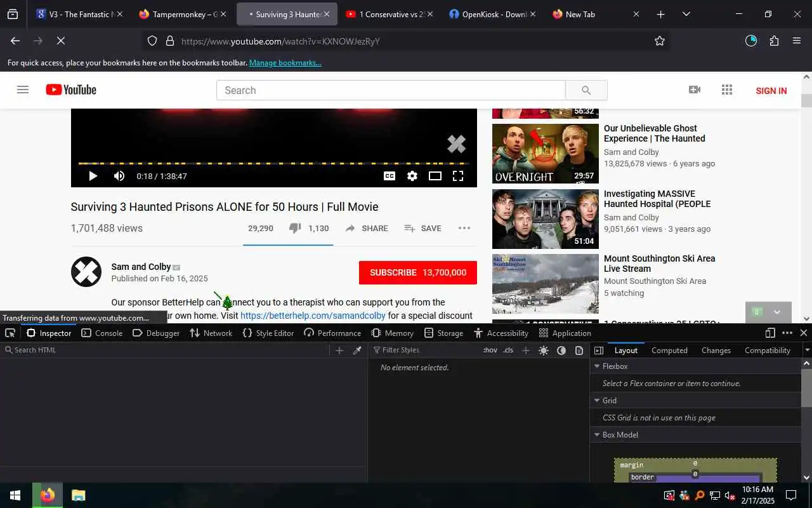Stop loading the page
Image resolution: width=812 pixels, height=508 pixels.
61,41
